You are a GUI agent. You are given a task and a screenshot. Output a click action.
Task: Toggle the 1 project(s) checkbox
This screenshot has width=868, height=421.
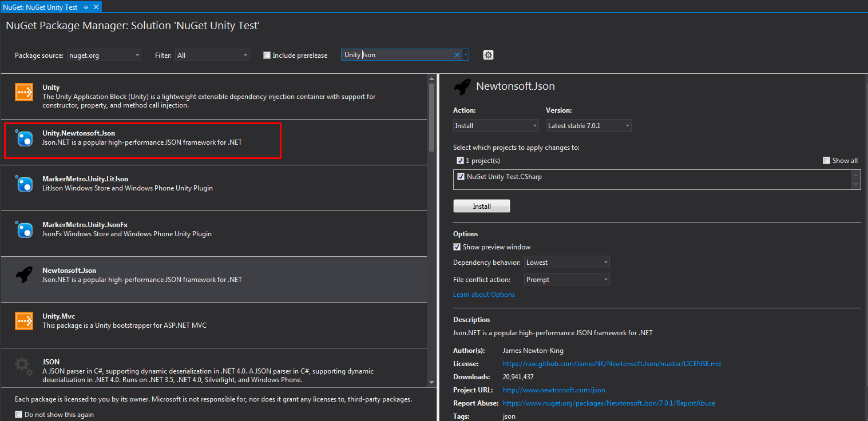tap(461, 161)
